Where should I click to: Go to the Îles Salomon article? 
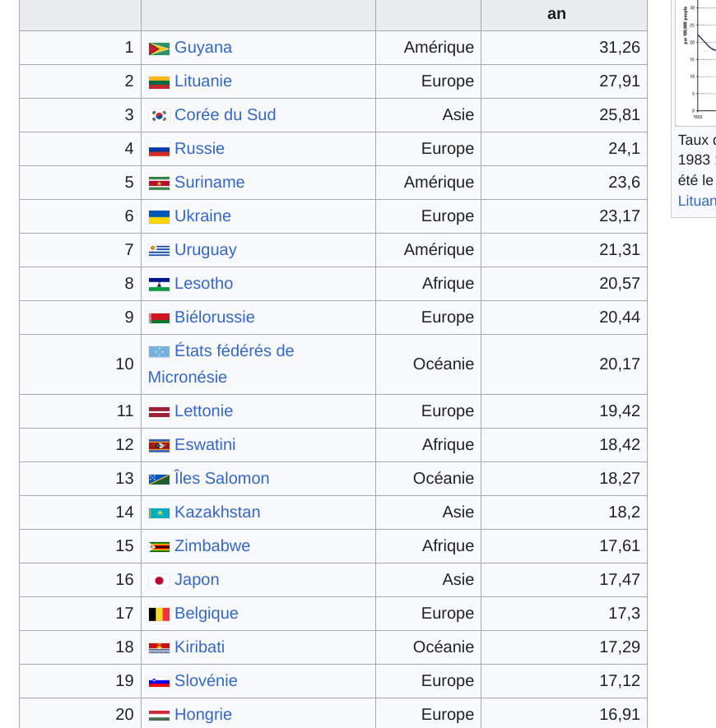tap(221, 478)
